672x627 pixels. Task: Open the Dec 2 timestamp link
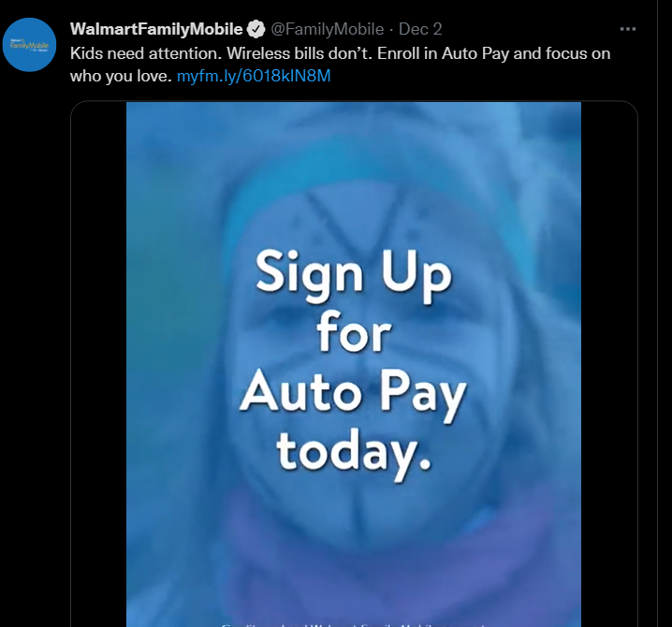[420, 29]
